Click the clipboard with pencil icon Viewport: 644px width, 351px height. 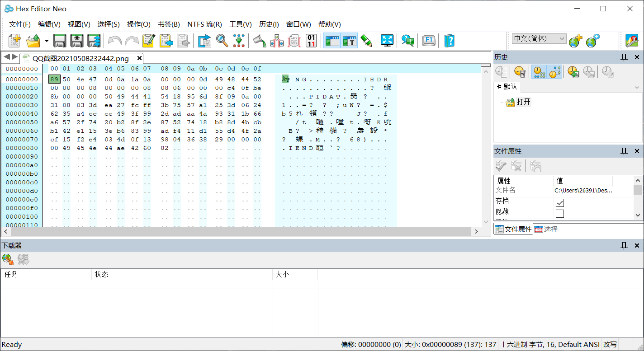coord(148,41)
